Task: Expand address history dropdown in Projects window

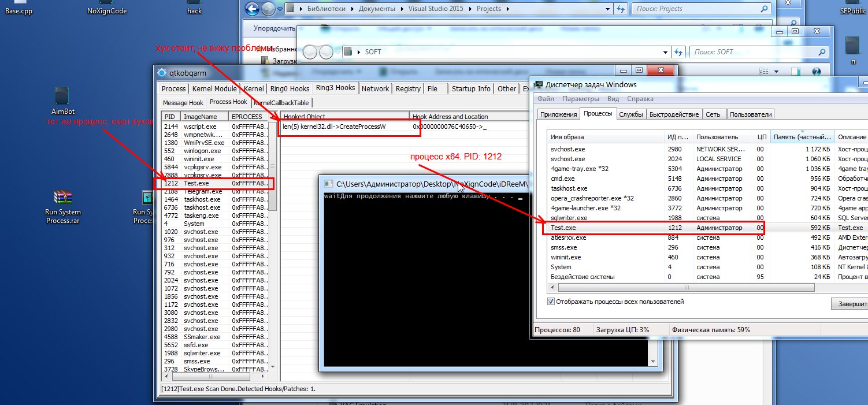Action: [x=607, y=9]
